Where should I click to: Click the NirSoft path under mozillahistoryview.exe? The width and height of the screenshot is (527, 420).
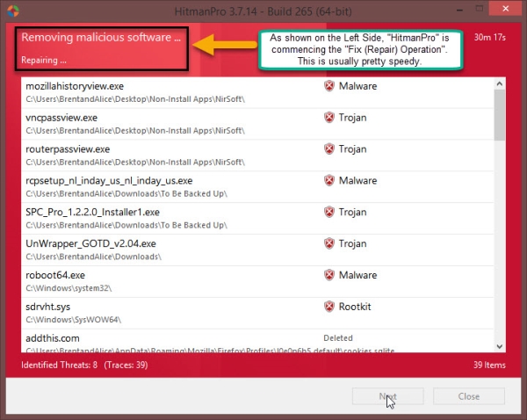pos(135,99)
